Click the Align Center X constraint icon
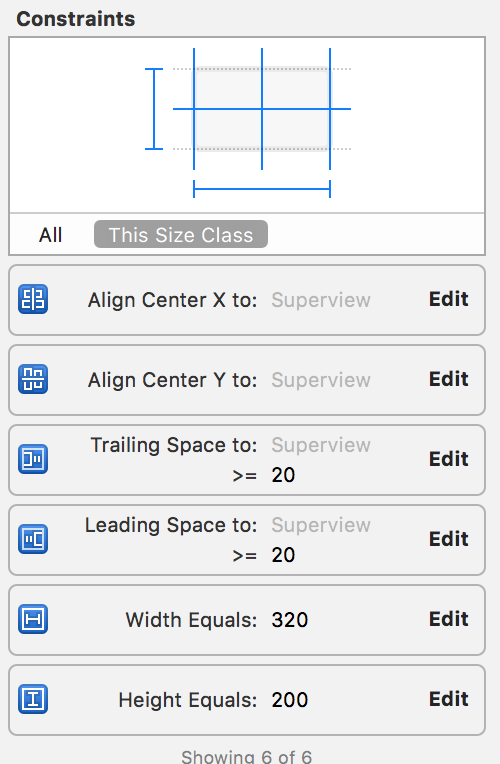The image size is (500, 764). [x=33, y=299]
